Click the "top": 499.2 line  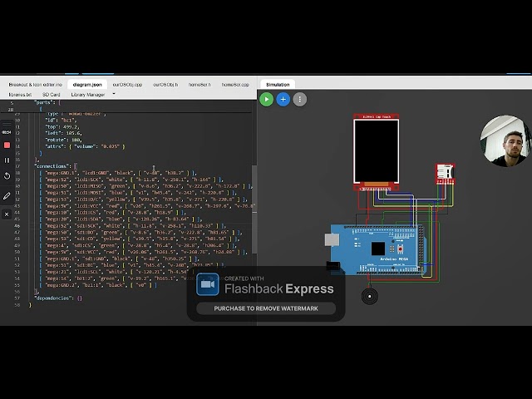[x=63, y=126]
